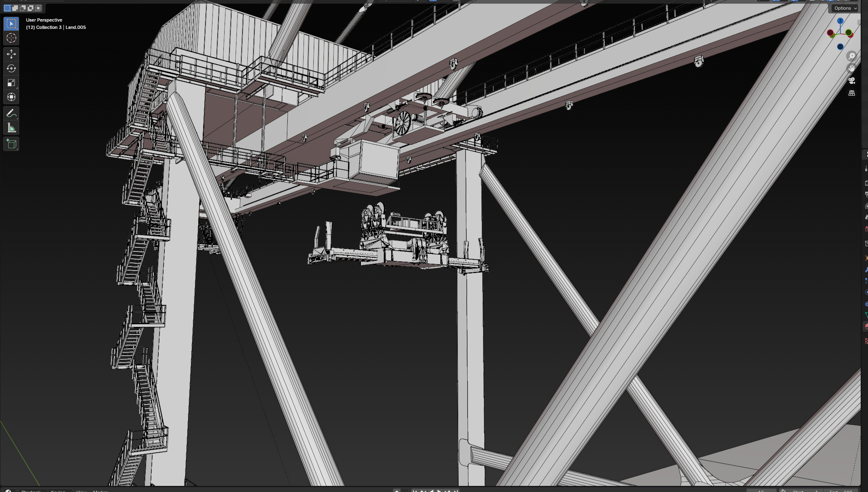Screen dimensions: 868x492
Task: Select the Annotate tool
Action: coord(11,114)
